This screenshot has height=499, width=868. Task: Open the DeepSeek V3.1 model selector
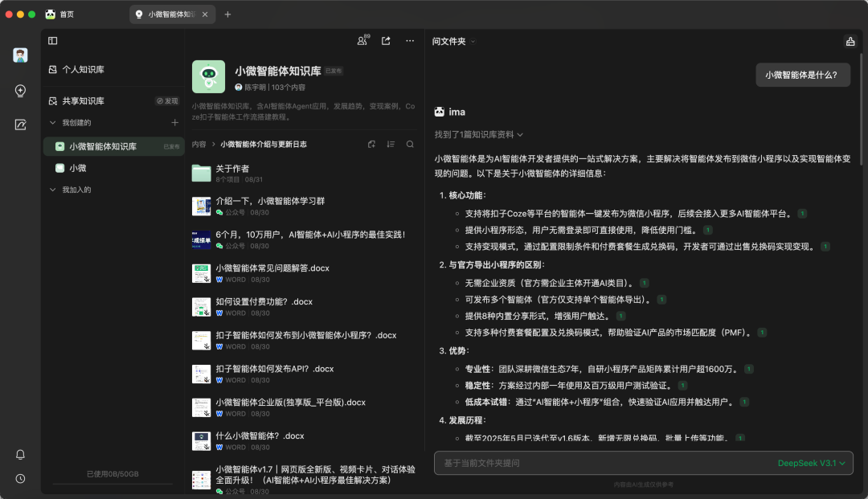click(812, 463)
